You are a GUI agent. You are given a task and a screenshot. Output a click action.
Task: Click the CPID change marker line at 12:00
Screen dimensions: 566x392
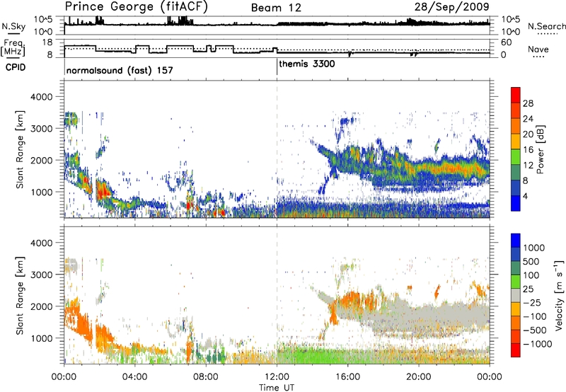pyautogui.click(x=277, y=67)
